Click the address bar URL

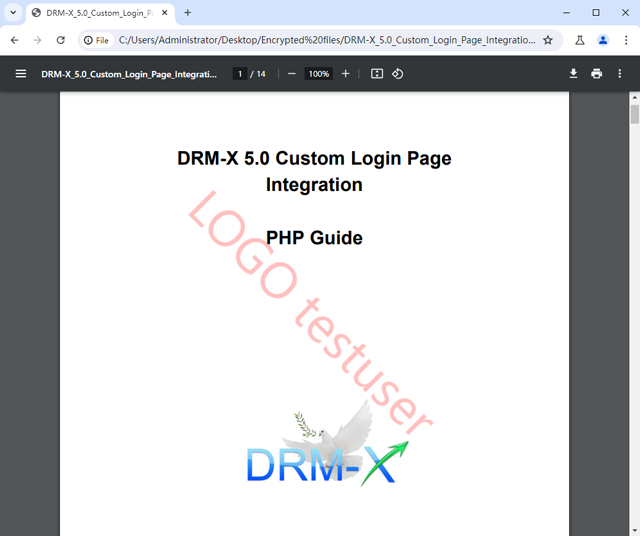coord(327,40)
